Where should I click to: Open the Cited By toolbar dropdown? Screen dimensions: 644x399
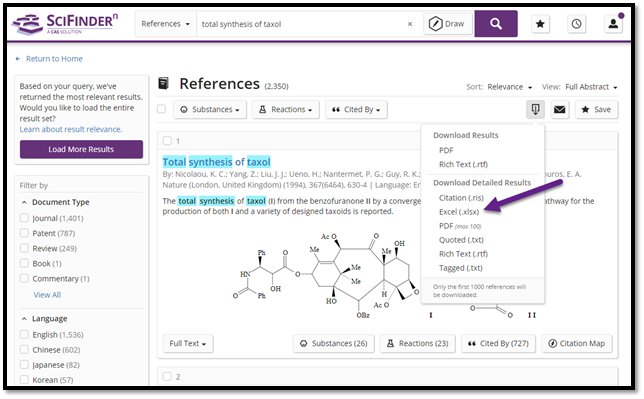coord(356,110)
